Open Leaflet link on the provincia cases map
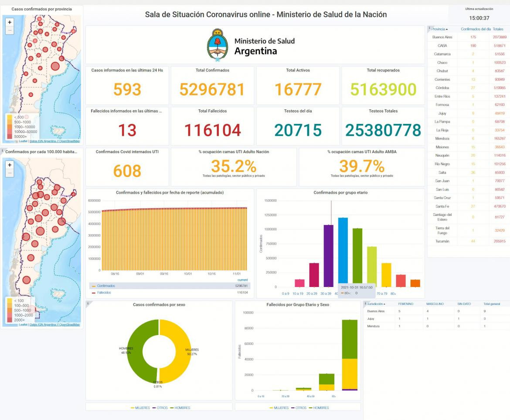The image size is (510, 420). 23,141
